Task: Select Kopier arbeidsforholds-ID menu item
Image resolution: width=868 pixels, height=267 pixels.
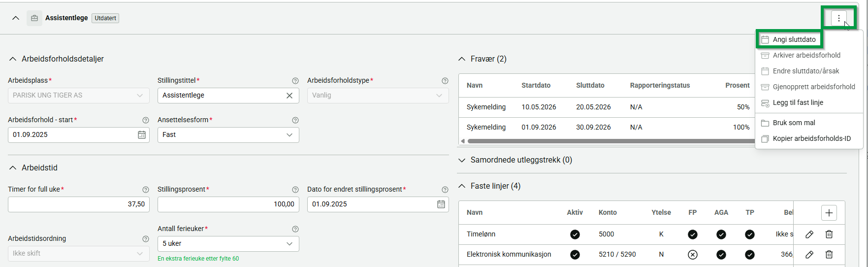Action: 809,138
